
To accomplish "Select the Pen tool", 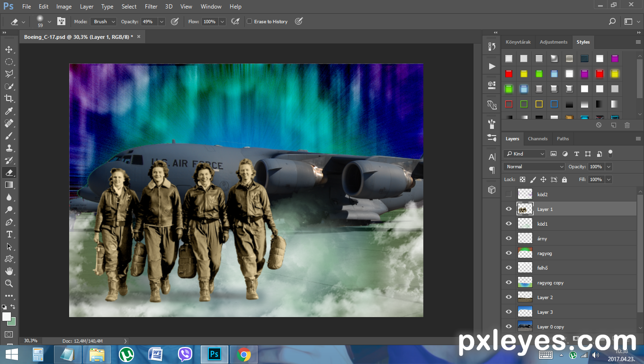I will (x=9, y=222).
